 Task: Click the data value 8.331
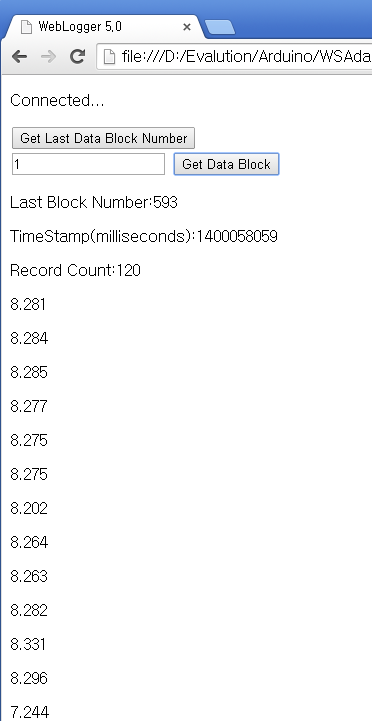[28, 644]
